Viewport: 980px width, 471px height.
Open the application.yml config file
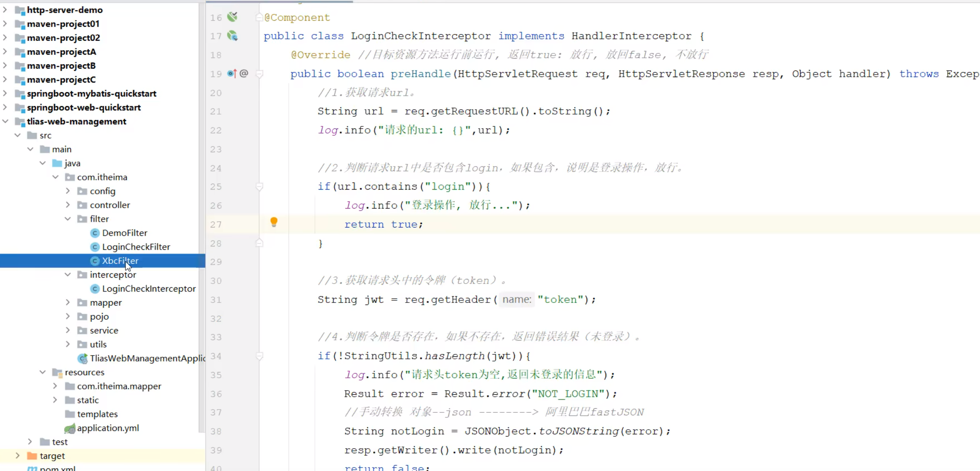pyautogui.click(x=107, y=428)
